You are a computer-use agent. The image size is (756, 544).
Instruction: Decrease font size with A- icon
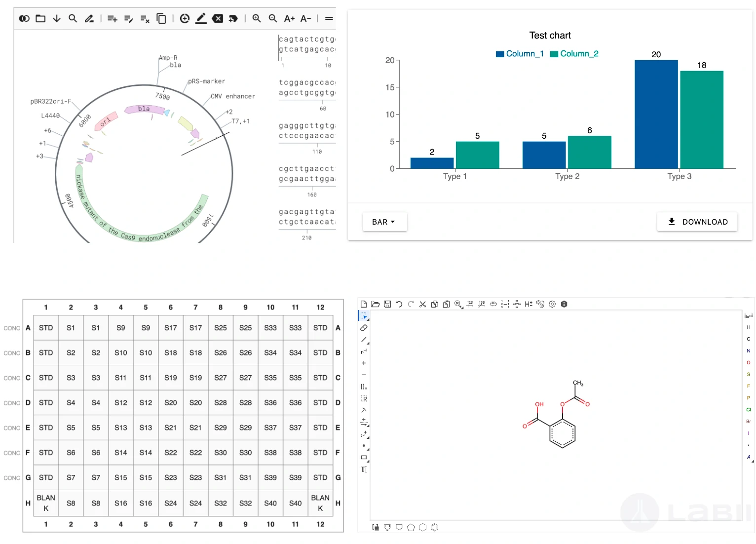pos(305,19)
